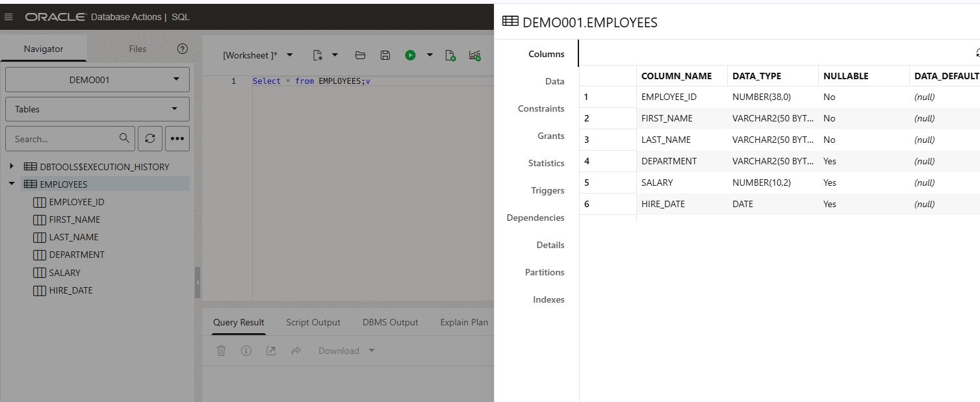Click the DBTOOLS$EXECUTION_HISTORY table icon
The width and height of the screenshot is (980, 402).
pos(30,167)
